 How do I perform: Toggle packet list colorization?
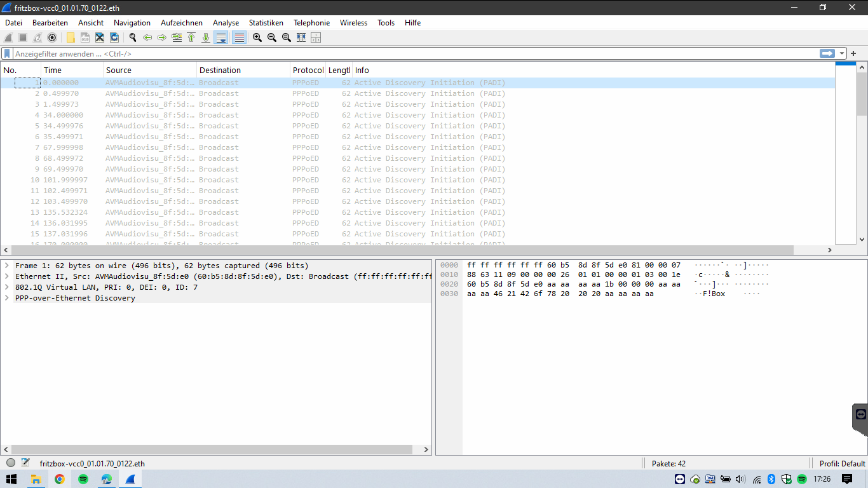coord(240,37)
